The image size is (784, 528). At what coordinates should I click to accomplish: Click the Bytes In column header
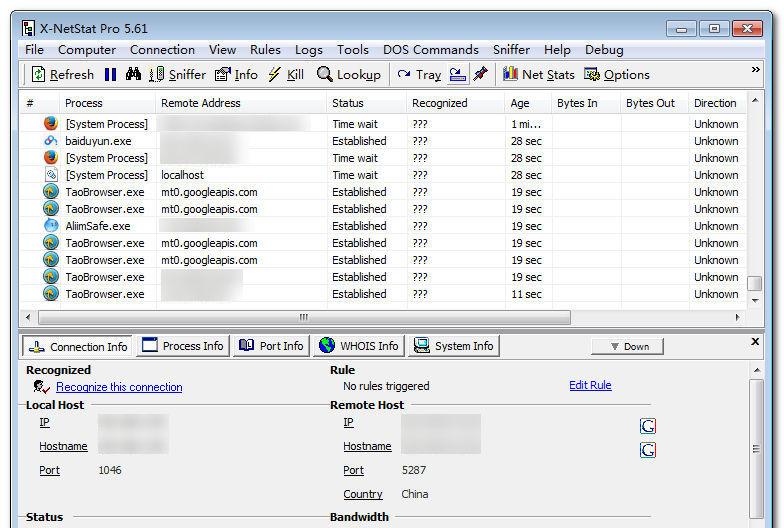click(x=586, y=103)
